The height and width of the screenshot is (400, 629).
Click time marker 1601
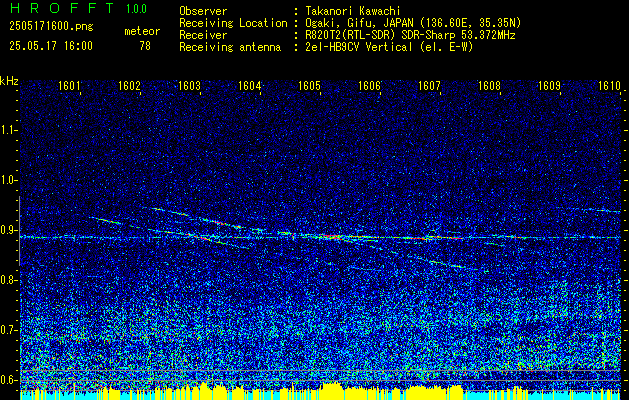click(x=69, y=85)
